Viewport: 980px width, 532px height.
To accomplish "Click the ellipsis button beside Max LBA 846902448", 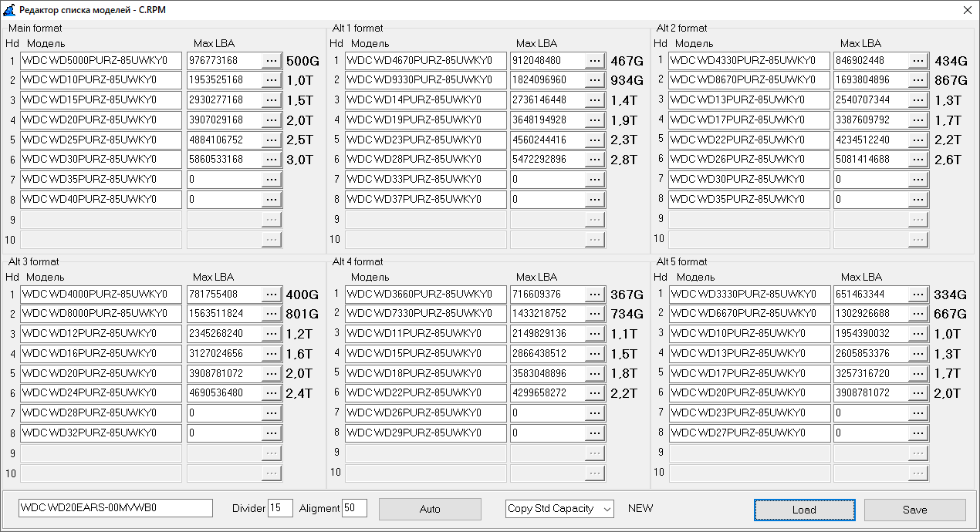I will [x=918, y=60].
